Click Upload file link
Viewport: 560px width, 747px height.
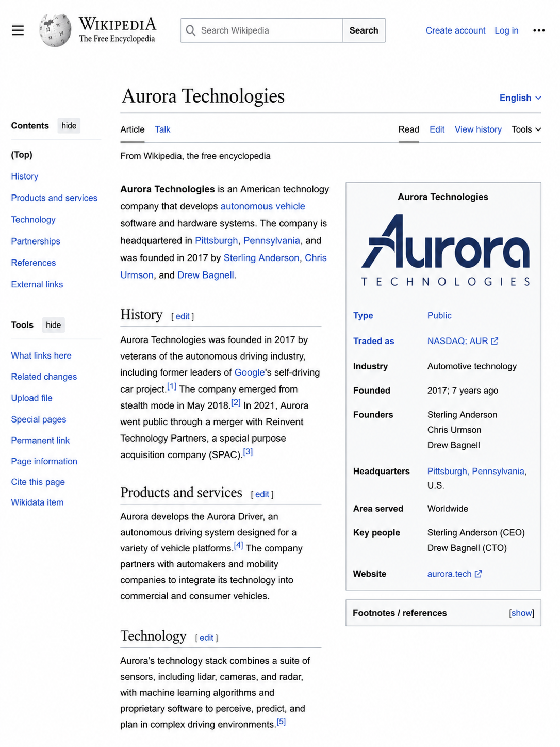click(32, 398)
